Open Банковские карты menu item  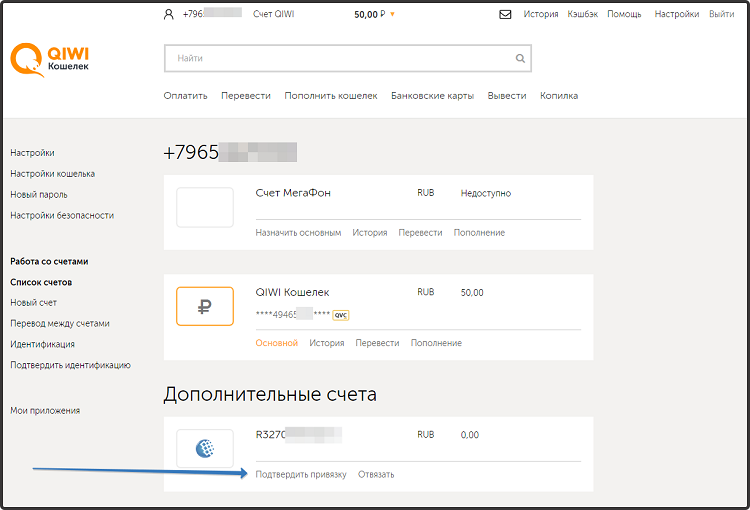(432, 96)
